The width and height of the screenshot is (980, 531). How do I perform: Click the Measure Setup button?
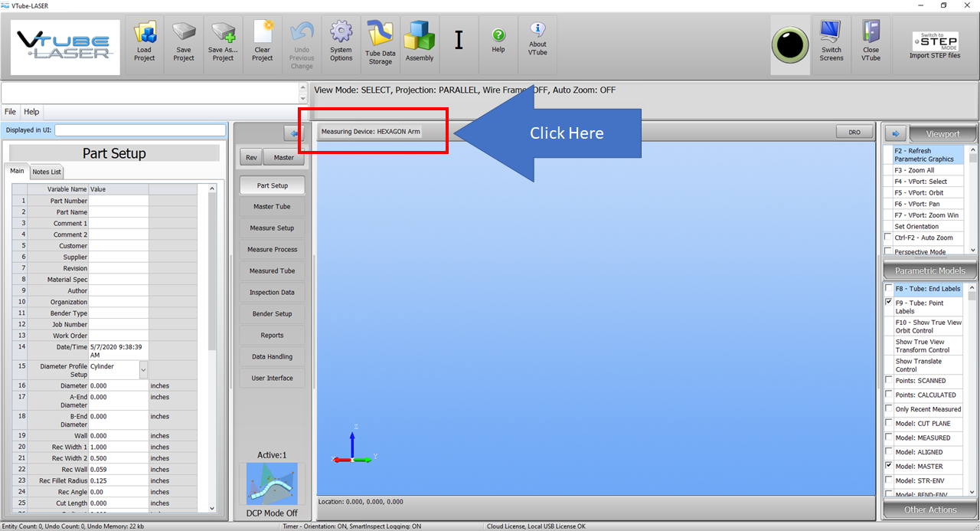pos(272,228)
